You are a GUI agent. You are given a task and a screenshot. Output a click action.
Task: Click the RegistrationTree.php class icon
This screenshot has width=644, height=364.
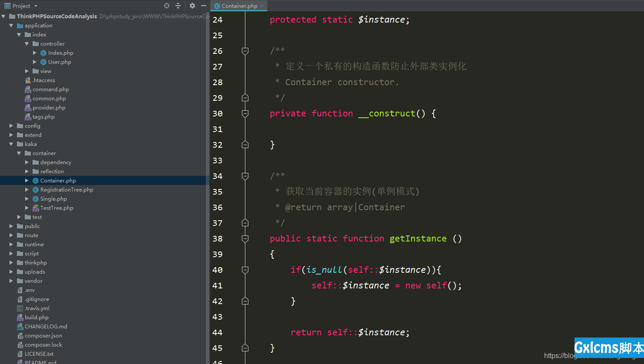(36, 190)
